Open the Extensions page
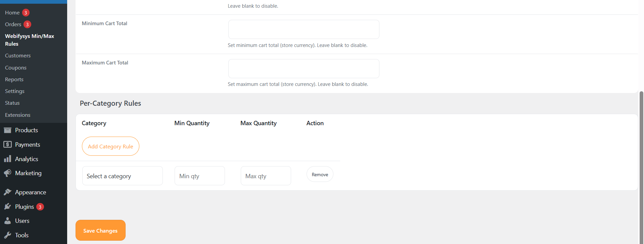644x244 pixels. pos(18,115)
